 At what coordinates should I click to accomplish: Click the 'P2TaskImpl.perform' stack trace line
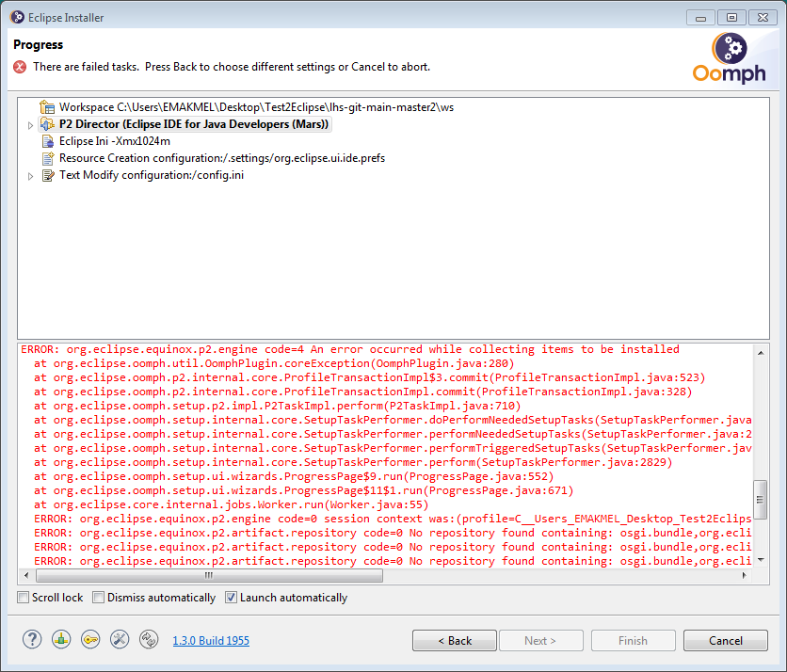(277, 406)
